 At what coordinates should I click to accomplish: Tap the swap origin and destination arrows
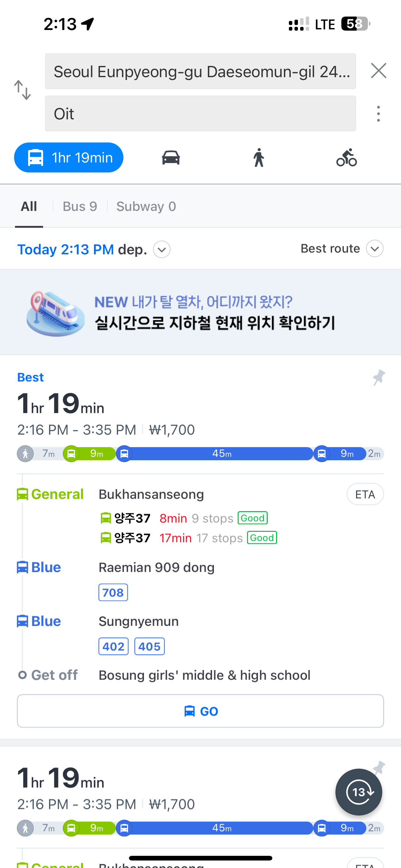[x=22, y=90]
